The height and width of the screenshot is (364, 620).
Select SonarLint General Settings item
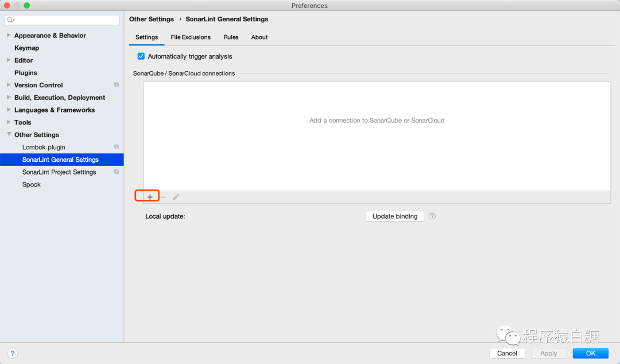[x=61, y=160]
